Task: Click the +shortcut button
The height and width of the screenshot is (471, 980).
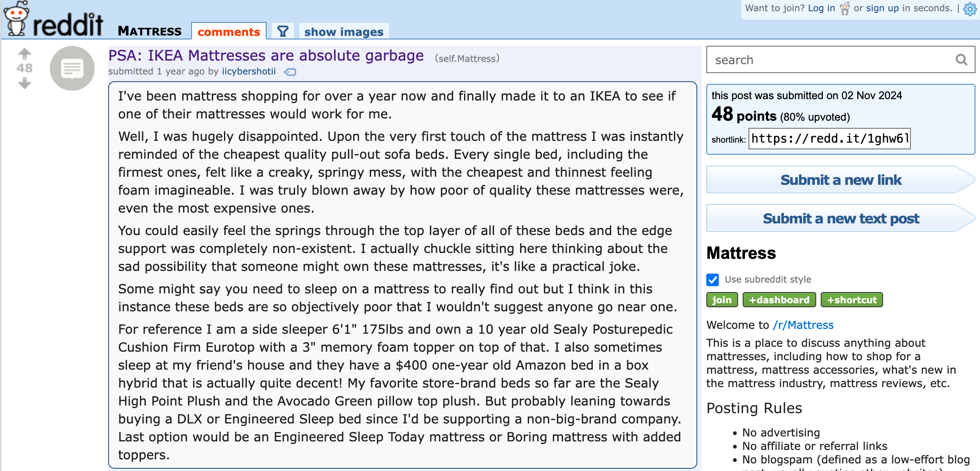Action: [851, 300]
